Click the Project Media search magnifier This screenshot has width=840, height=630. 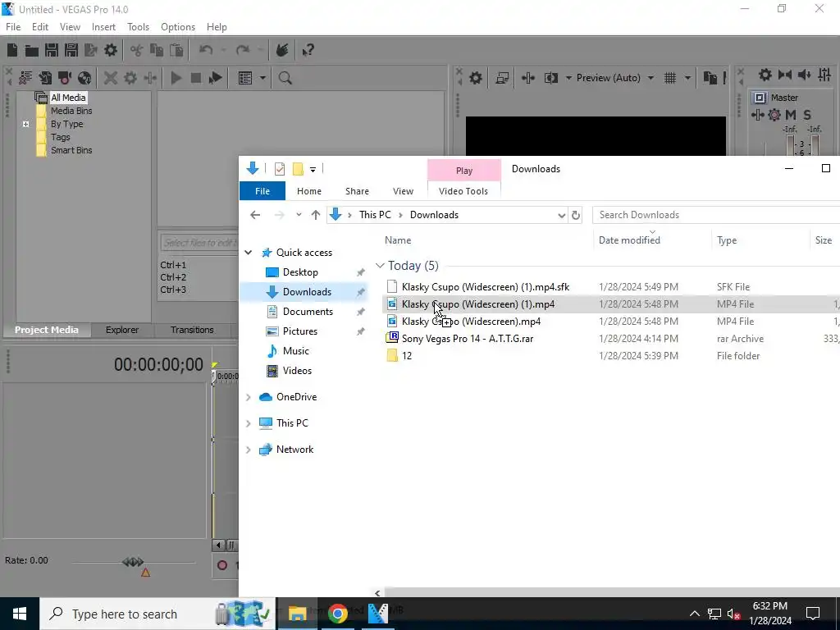point(285,78)
